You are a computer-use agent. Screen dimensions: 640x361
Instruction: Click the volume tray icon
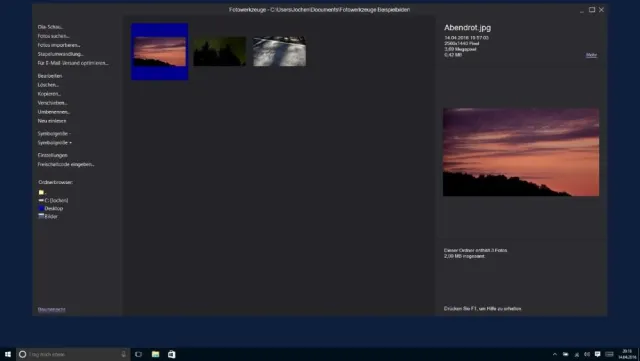click(x=587, y=354)
